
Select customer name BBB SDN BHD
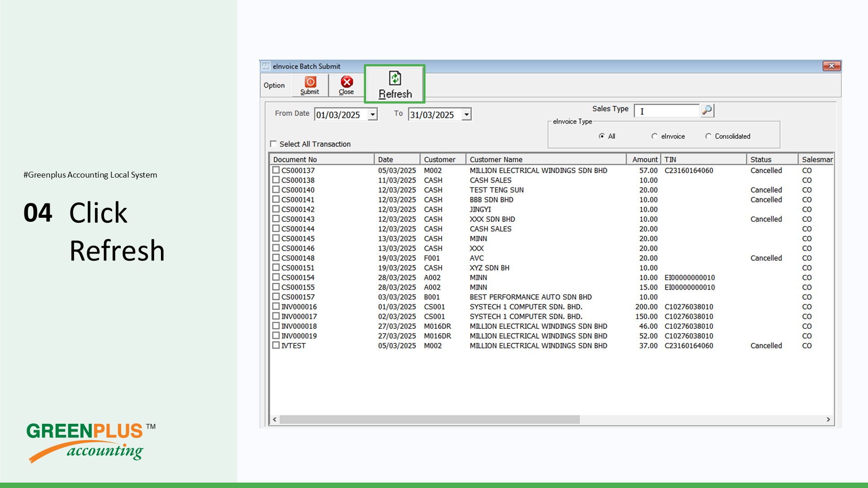pos(491,199)
